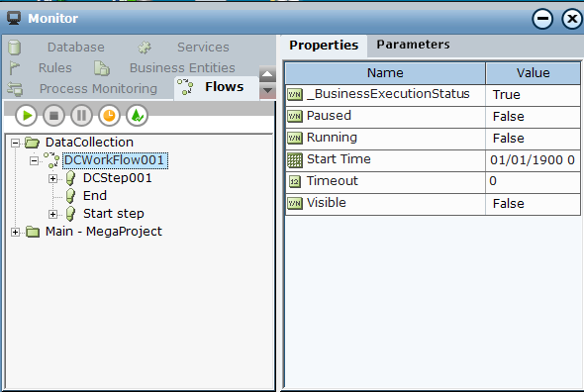Click the orange clock schedule icon
Screen dimensions: 584x392
coord(109,116)
